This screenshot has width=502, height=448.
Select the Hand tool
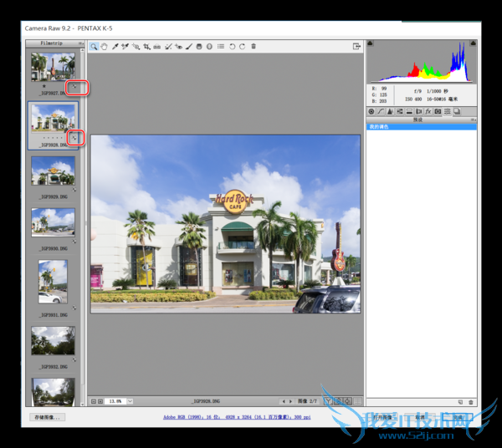(x=105, y=47)
